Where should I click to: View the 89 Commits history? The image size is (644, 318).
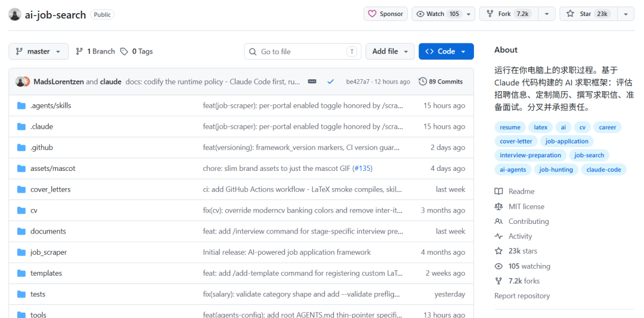tap(441, 82)
